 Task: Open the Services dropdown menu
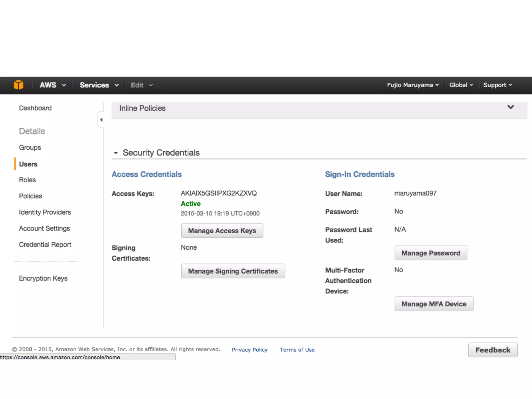[99, 85]
